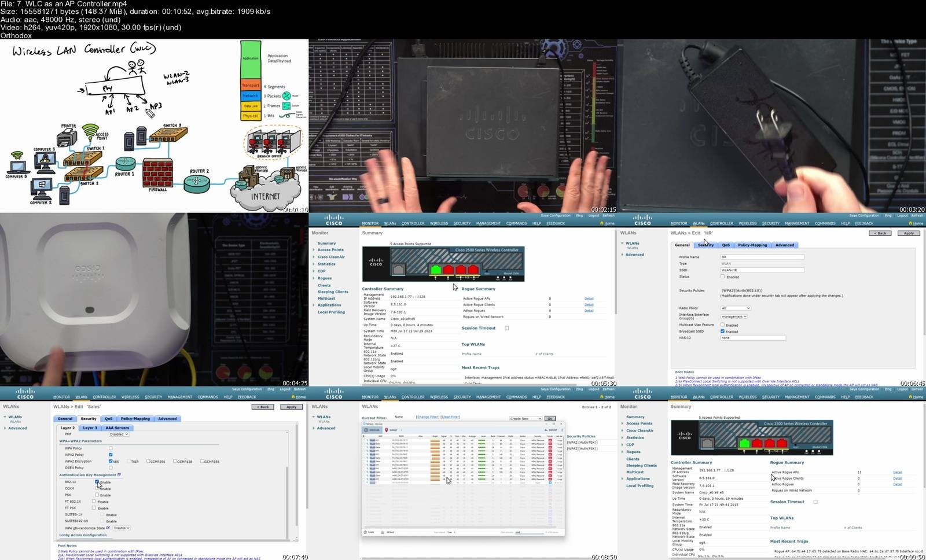Click the gray console port icon in 00:09:50 frame
Viewport: 926px width, 560px height.
point(707,444)
